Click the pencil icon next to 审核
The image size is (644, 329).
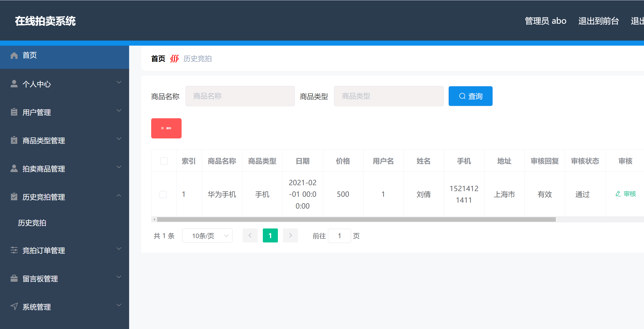(618, 194)
